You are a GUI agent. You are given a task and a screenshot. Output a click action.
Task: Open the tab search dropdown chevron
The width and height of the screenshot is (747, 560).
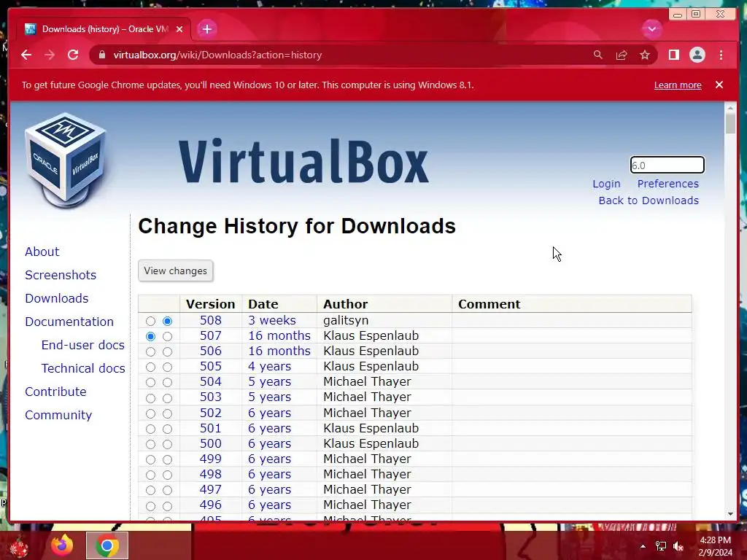tap(651, 29)
